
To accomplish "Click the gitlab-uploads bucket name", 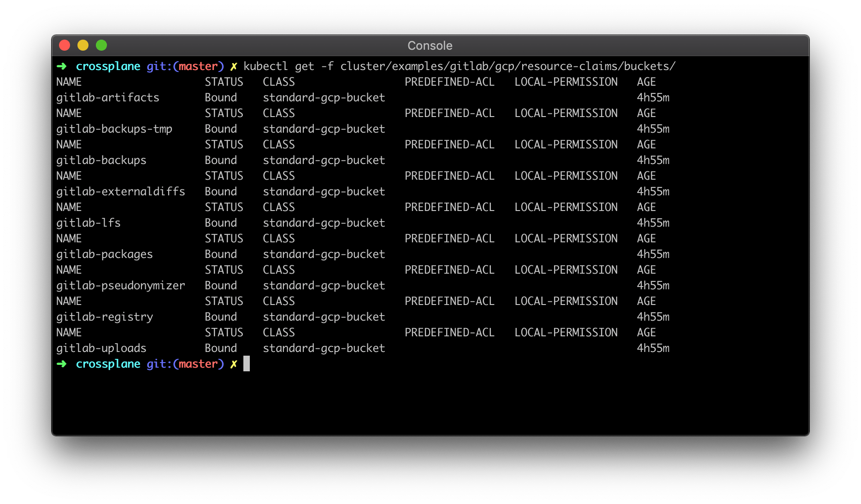I will click(x=101, y=348).
